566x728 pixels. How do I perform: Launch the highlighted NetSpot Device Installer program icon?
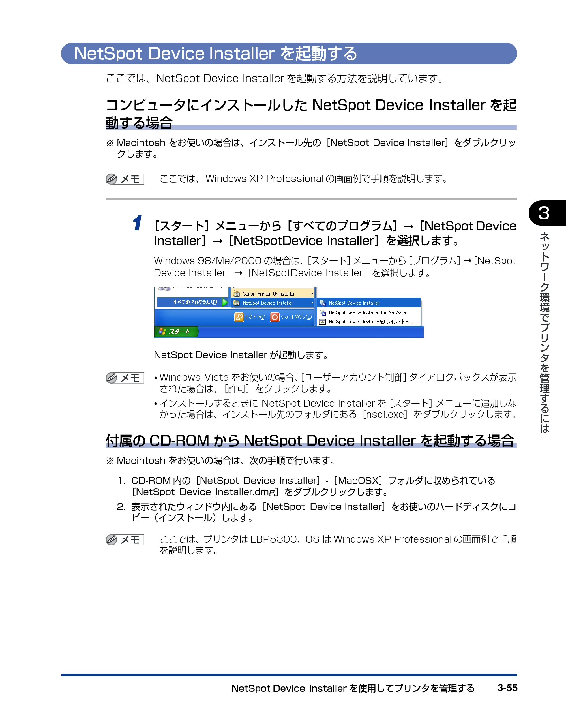[x=322, y=303]
